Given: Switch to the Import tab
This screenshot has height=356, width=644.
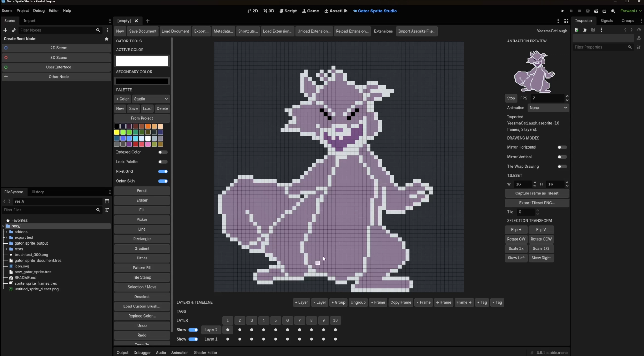Looking at the screenshot, I should pos(29,21).
